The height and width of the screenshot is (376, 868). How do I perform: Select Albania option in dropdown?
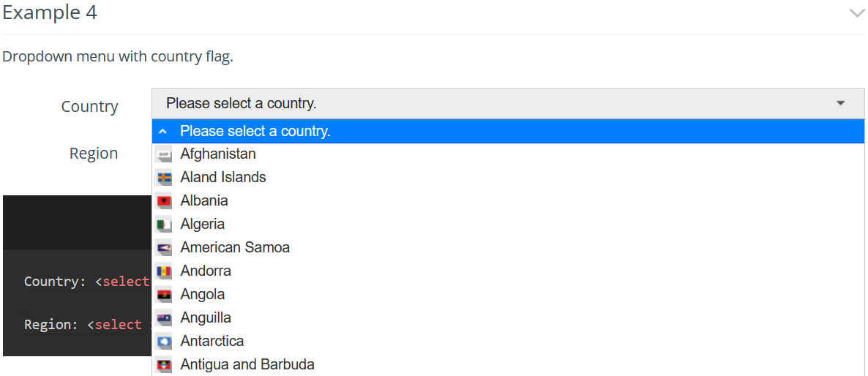pos(508,200)
